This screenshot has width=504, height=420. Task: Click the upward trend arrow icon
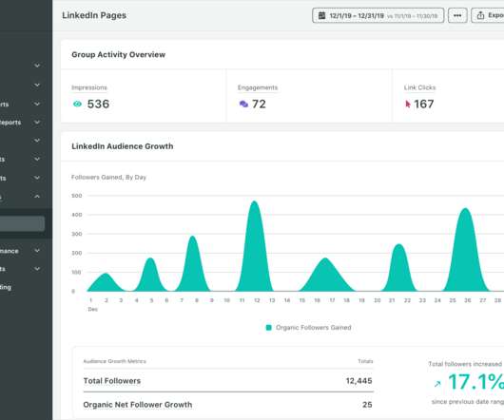pos(437,384)
